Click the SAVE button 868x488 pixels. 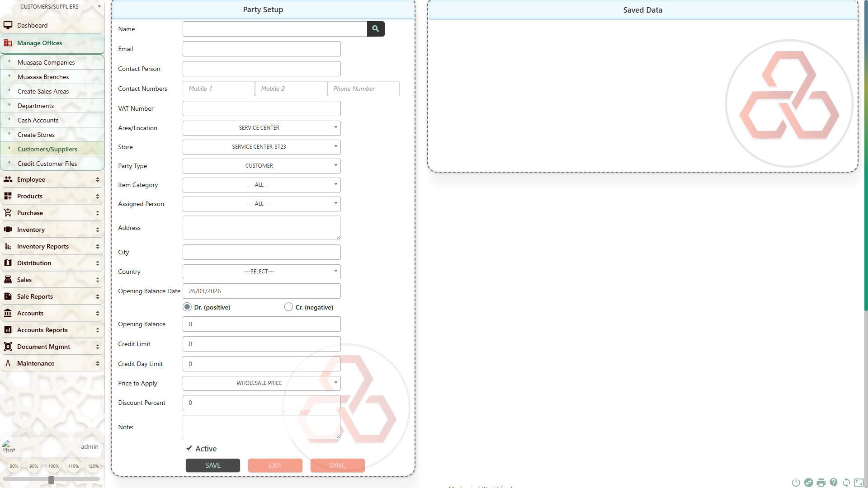(x=212, y=465)
